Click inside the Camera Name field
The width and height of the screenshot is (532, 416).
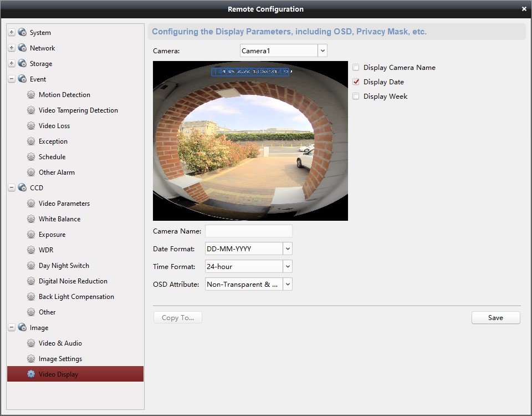[248, 231]
